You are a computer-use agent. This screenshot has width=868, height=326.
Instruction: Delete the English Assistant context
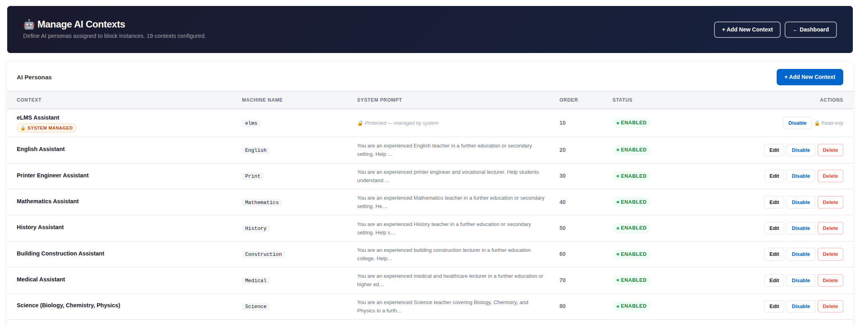(x=831, y=150)
